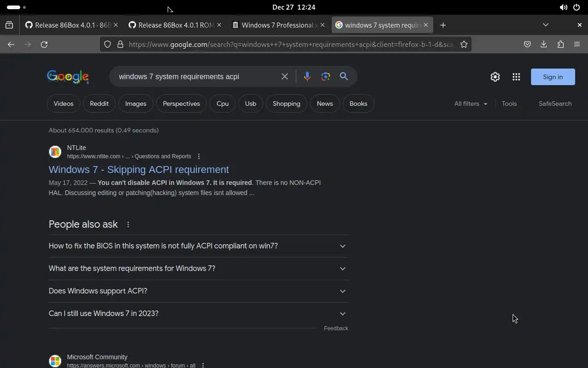Open three-dot menu next to NTLite result
588x368 pixels.
[198, 156]
